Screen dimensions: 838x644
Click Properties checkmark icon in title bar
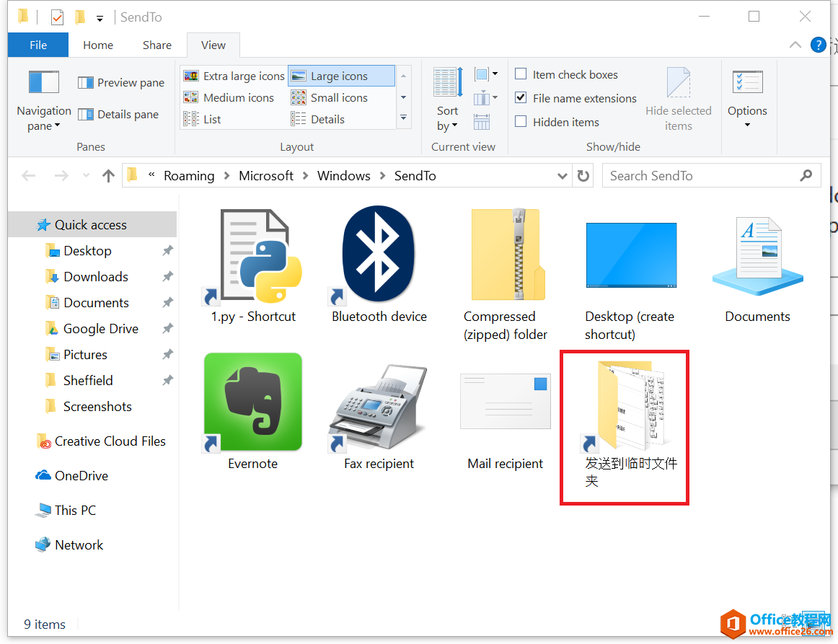tap(57, 17)
